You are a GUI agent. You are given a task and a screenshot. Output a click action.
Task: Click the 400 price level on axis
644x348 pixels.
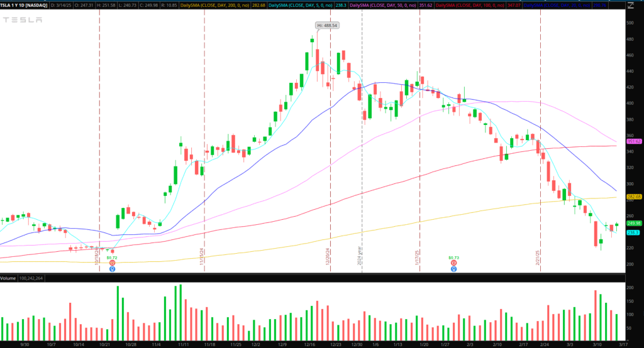click(x=630, y=104)
